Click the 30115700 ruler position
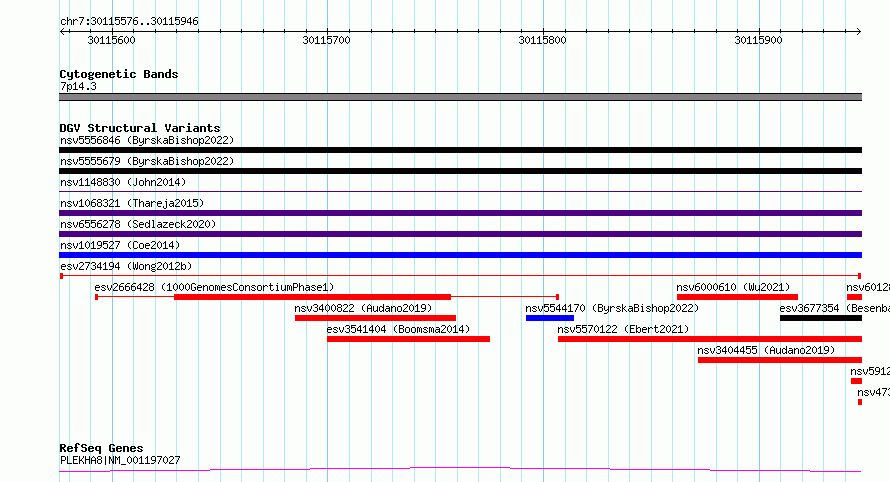The width and height of the screenshot is (890, 482). point(326,40)
